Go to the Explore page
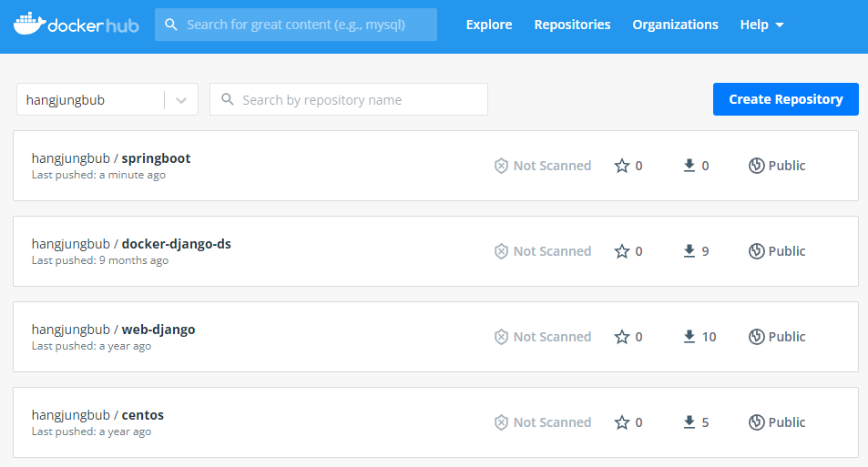Image resolution: width=868 pixels, height=467 pixels. [489, 25]
